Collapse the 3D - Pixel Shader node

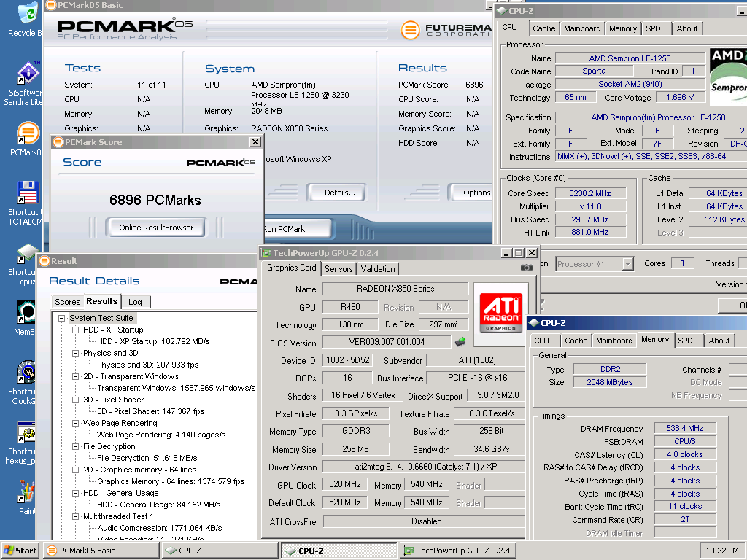75,400
